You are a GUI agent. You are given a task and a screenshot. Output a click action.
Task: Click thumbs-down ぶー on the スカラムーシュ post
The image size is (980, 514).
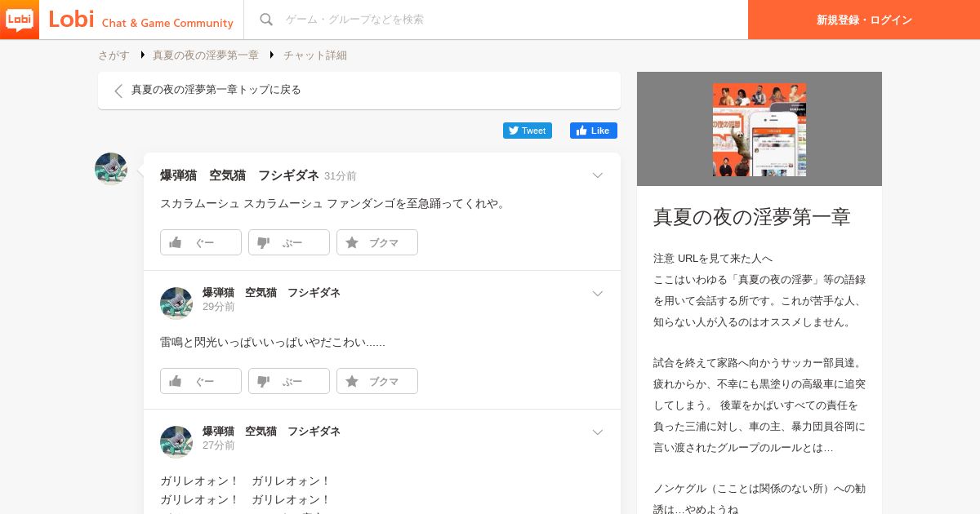[289, 242]
